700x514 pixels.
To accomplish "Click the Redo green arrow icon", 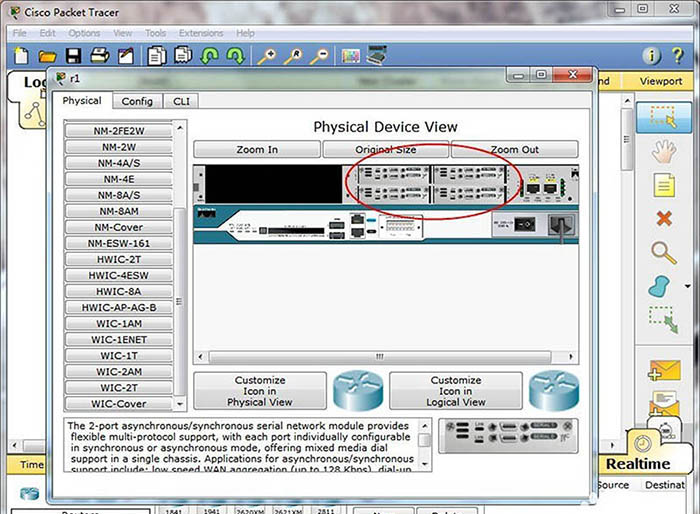I will (x=235, y=56).
